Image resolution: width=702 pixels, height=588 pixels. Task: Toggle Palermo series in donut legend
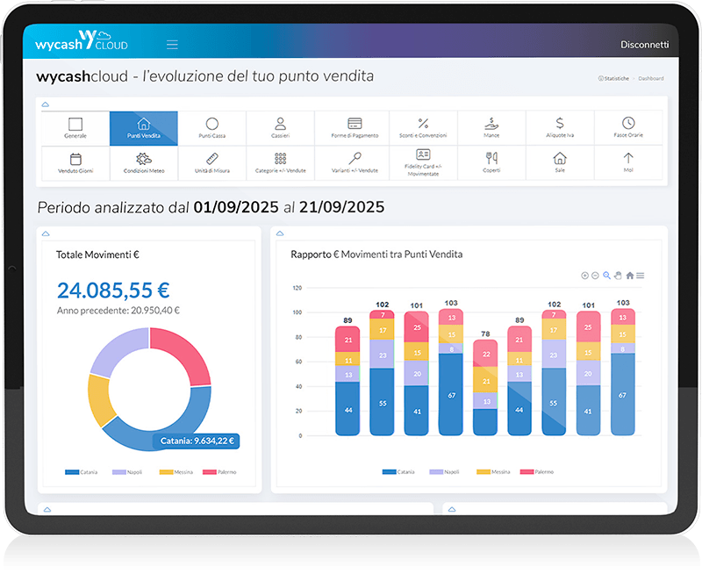(x=219, y=472)
